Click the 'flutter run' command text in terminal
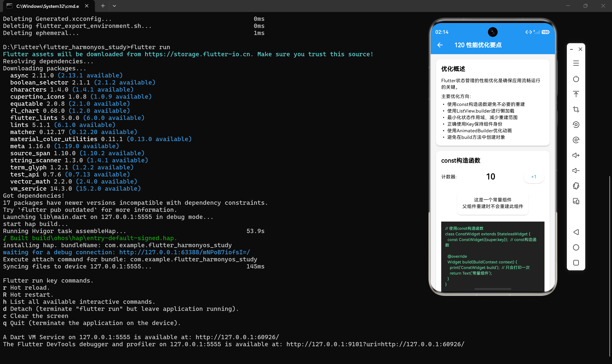The image size is (612, 364). click(x=150, y=47)
